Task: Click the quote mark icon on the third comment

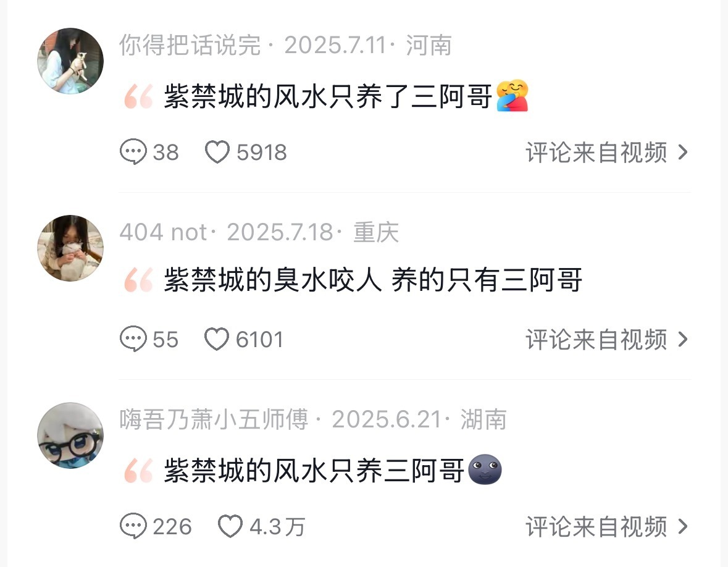Action: 138,471
